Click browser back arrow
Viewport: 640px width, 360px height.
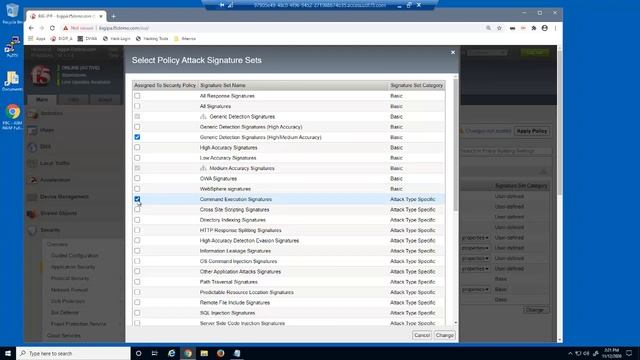[31, 28]
